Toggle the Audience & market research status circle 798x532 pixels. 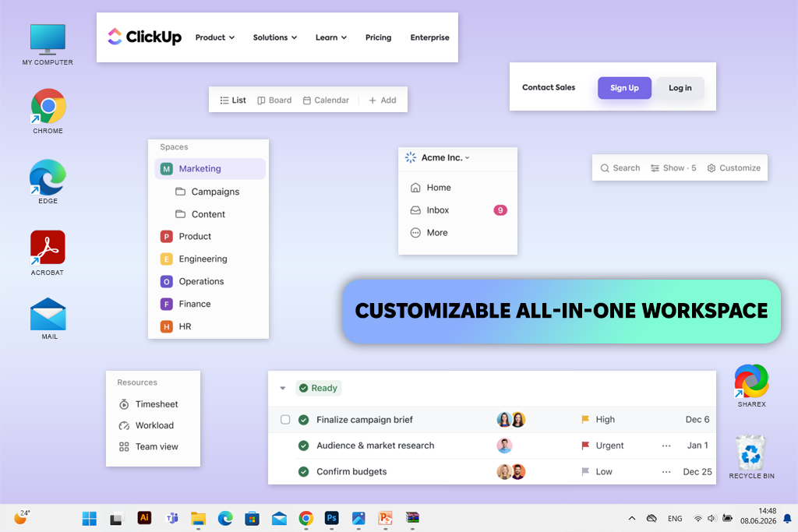point(303,446)
